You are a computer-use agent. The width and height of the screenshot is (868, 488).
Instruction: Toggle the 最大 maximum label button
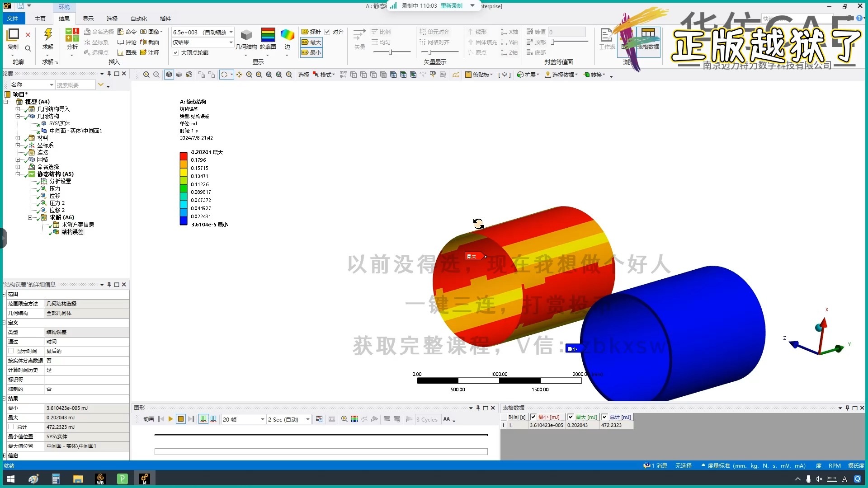311,42
